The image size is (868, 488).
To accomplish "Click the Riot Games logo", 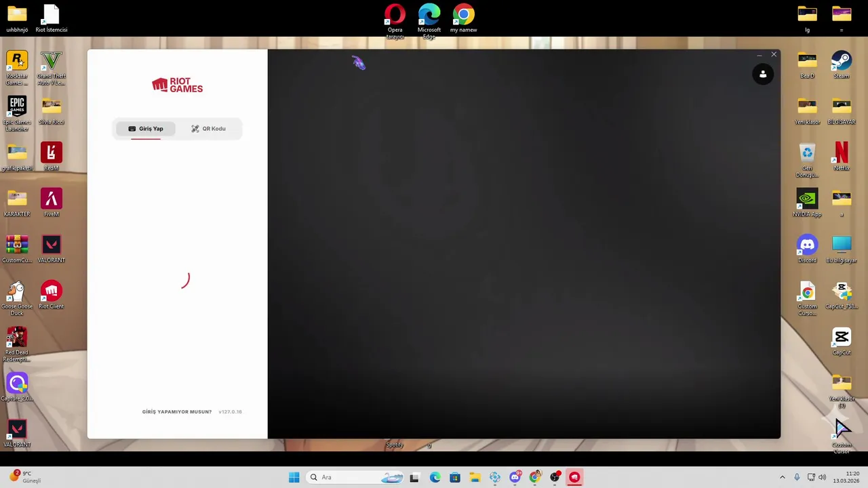I will (177, 85).
